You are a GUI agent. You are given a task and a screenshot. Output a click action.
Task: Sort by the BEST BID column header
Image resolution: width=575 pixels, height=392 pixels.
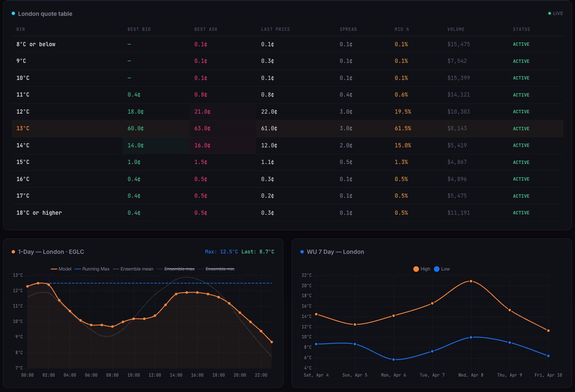click(139, 29)
